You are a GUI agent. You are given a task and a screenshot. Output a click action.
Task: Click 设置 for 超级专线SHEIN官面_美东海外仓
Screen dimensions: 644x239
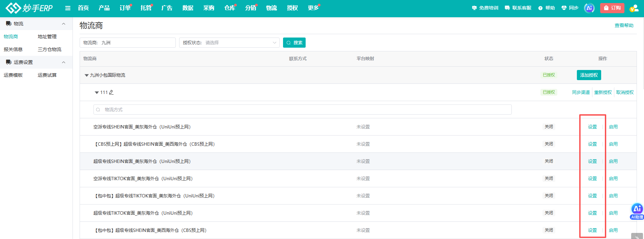pos(592,161)
